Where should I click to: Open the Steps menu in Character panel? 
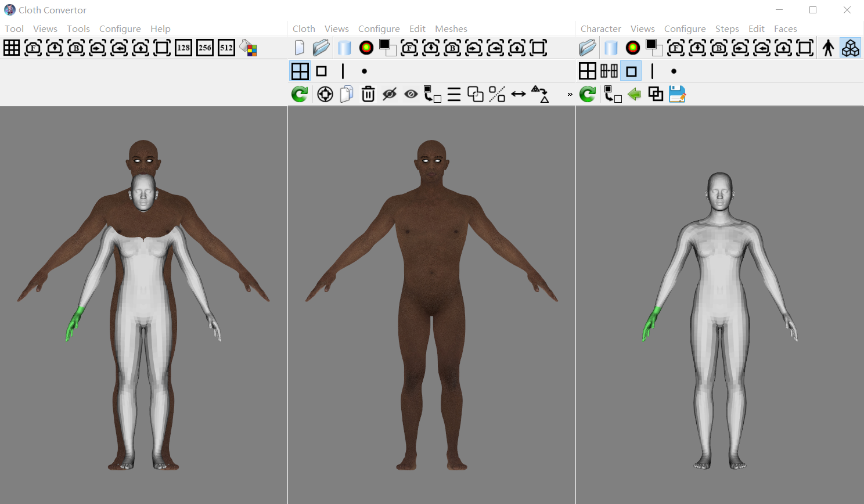tap(726, 29)
